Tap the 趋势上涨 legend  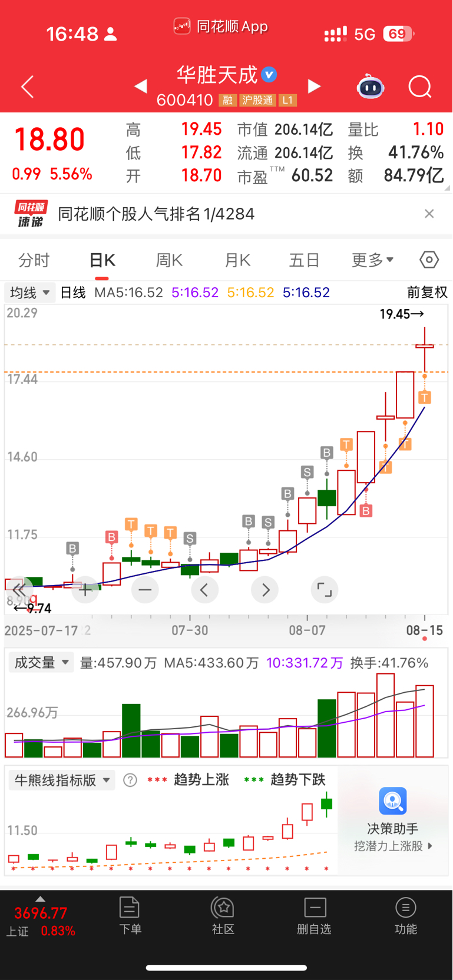tap(201, 780)
